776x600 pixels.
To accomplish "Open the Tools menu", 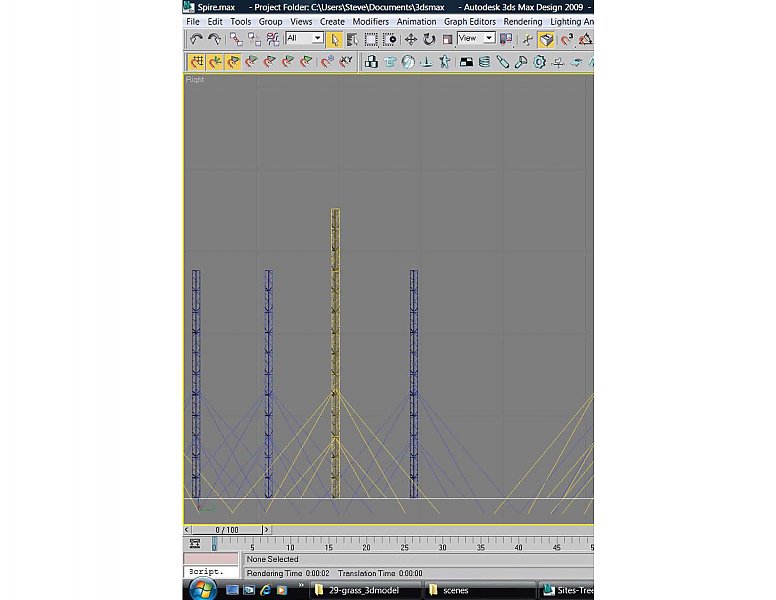I will 241,22.
